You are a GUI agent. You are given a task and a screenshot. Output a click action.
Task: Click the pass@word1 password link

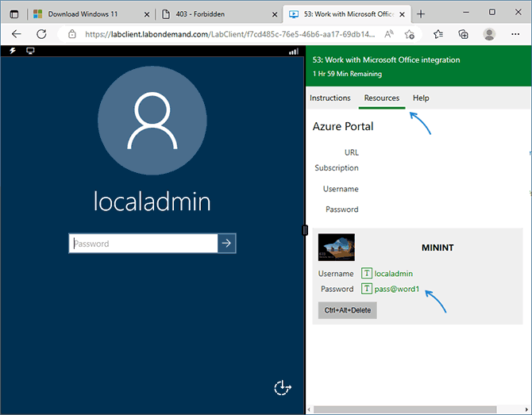pos(397,289)
